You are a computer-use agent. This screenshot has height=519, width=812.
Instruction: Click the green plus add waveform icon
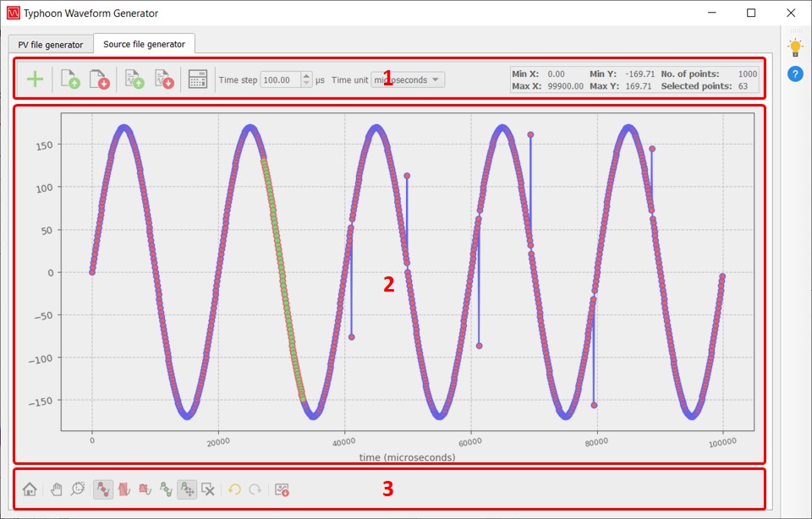point(35,80)
